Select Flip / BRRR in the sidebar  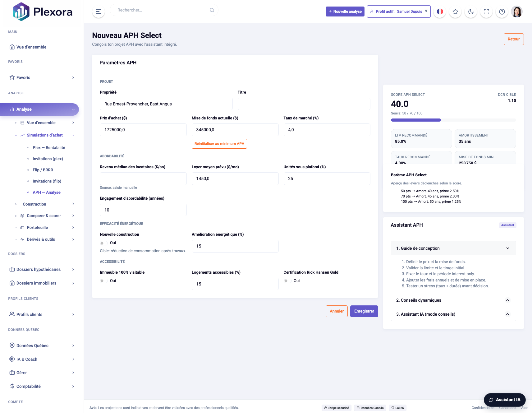click(x=43, y=170)
